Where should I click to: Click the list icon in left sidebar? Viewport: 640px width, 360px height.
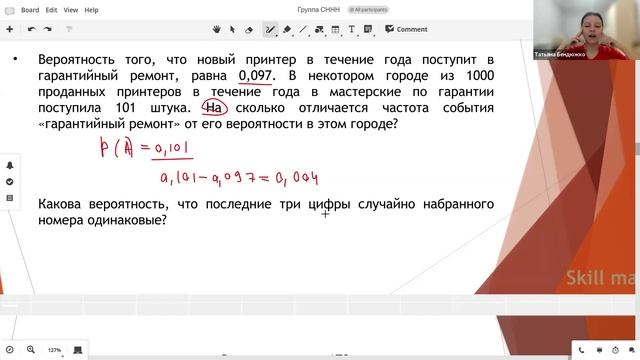(x=10, y=198)
